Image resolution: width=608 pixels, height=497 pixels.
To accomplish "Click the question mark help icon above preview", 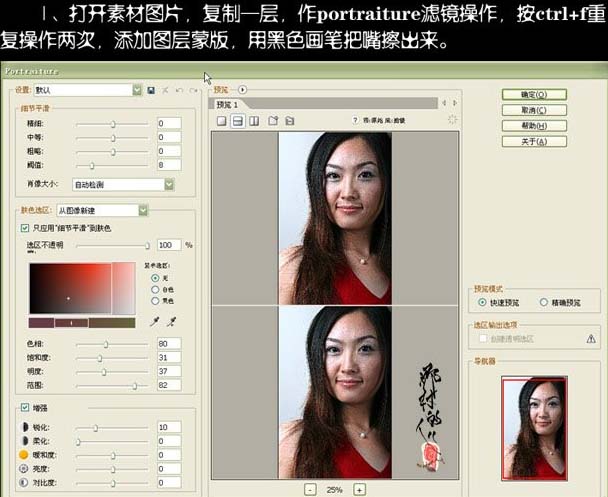I will point(355,121).
